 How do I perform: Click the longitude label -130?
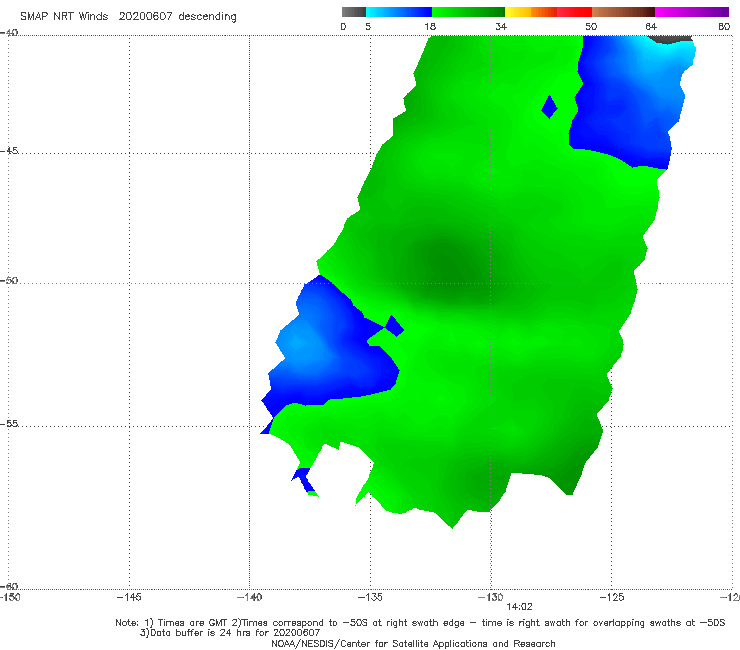tap(491, 597)
